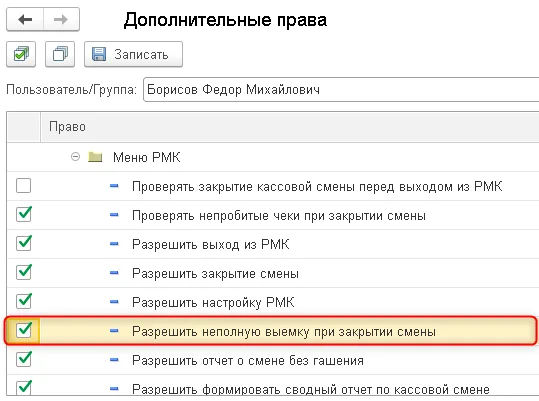Select row text Разрешить формировать сводный отчет по кассовой смене
Screen dimensions: 539x401
click(311, 389)
